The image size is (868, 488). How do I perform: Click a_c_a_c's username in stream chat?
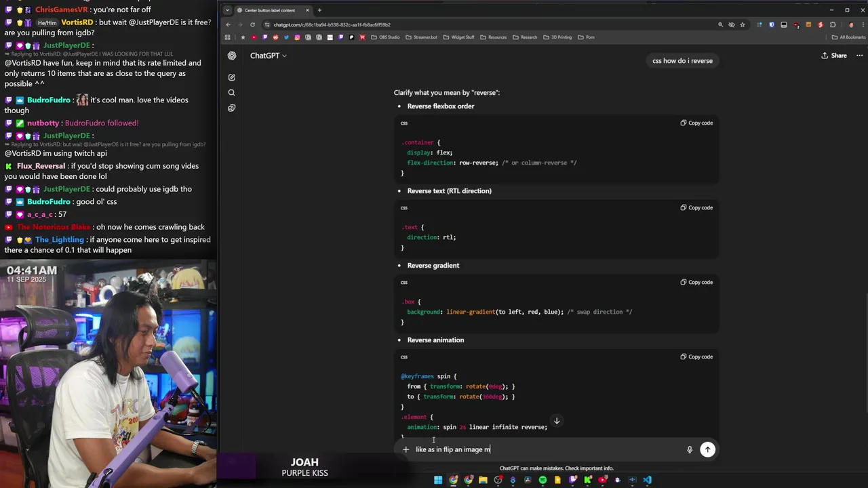pos(40,214)
